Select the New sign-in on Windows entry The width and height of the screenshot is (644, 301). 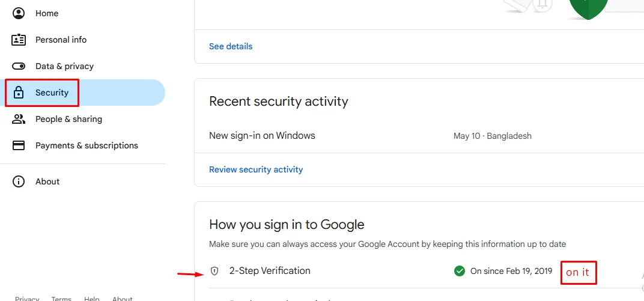[x=262, y=135]
